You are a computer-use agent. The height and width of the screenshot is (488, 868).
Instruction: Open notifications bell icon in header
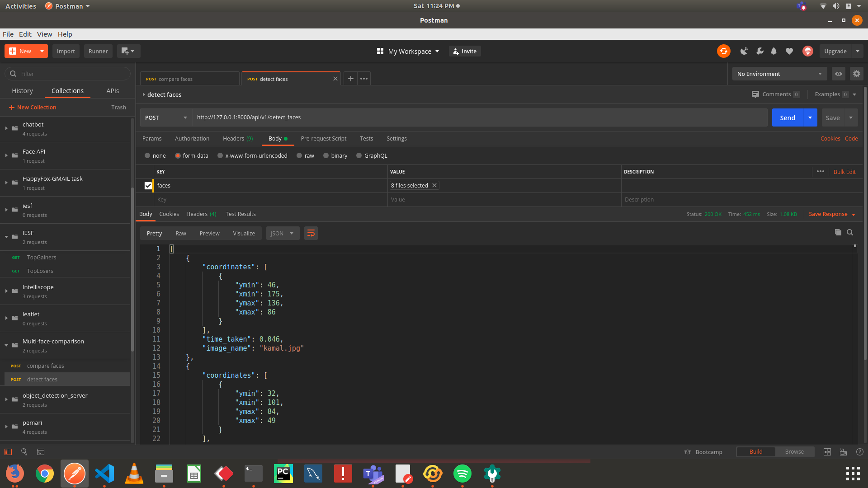[774, 51]
